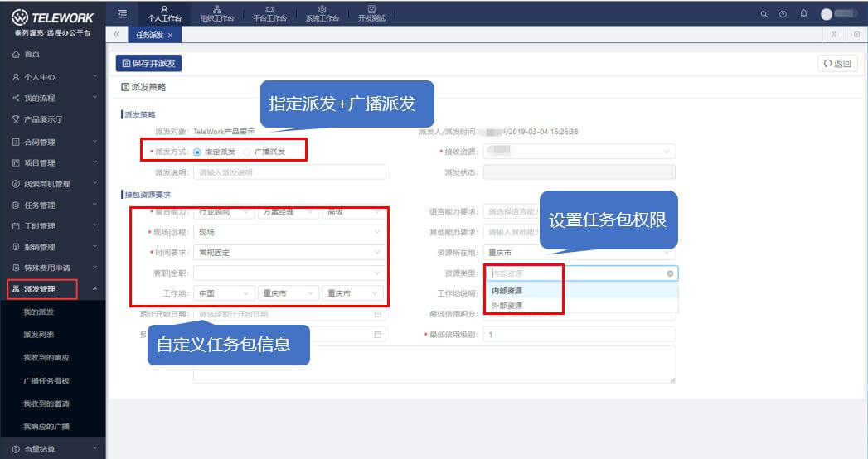868x459 pixels.
Task: Select the 指定派发 radio button
Action: point(197,152)
